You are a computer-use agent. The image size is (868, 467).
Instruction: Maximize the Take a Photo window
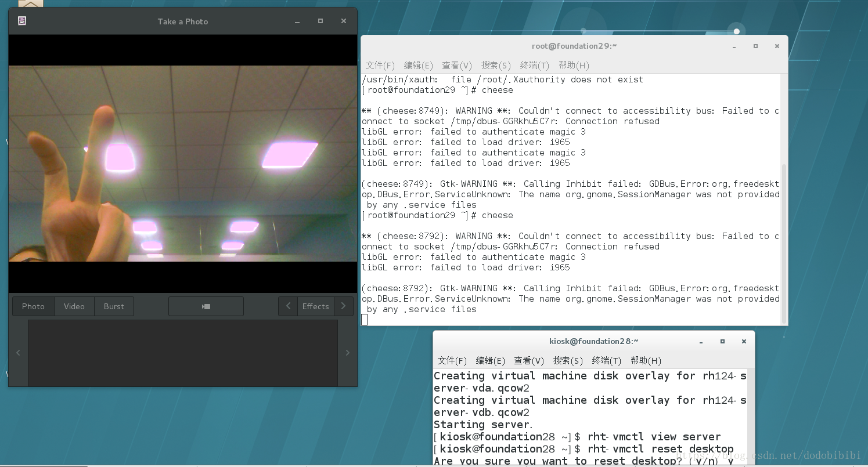tap(320, 21)
